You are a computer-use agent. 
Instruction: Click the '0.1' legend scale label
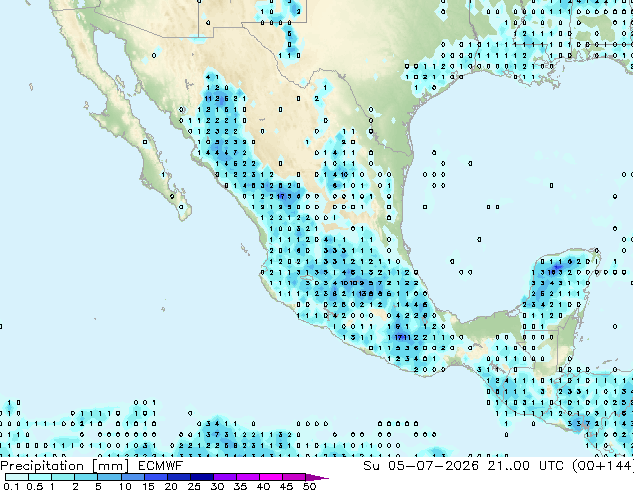pos(11,486)
